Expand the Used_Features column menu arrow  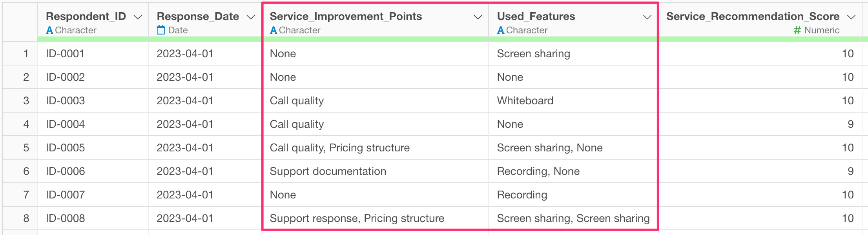[647, 17]
